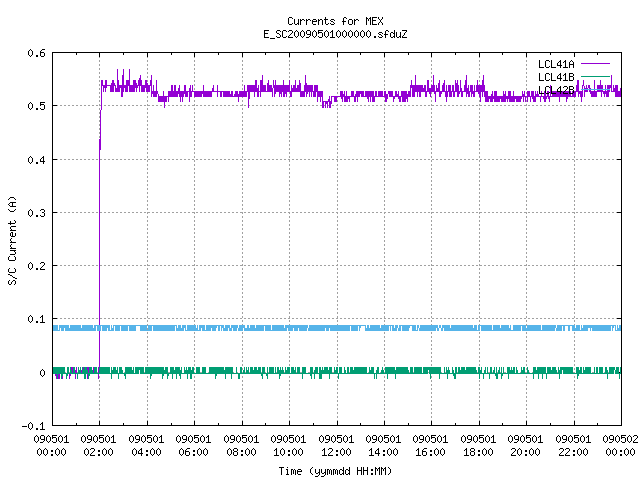Click the '090501 00:00' x-axis tick label
The height and width of the screenshot is (480, 640).
pos(51,446)
